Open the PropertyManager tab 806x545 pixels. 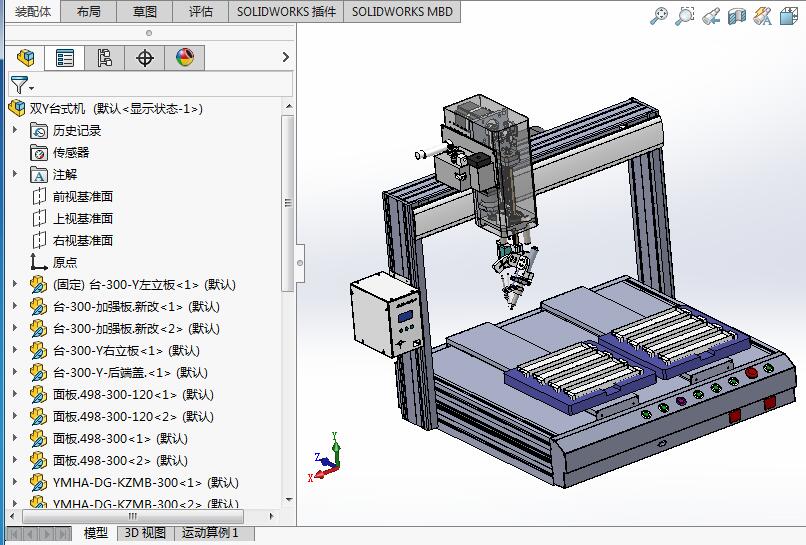click(65, 58)
